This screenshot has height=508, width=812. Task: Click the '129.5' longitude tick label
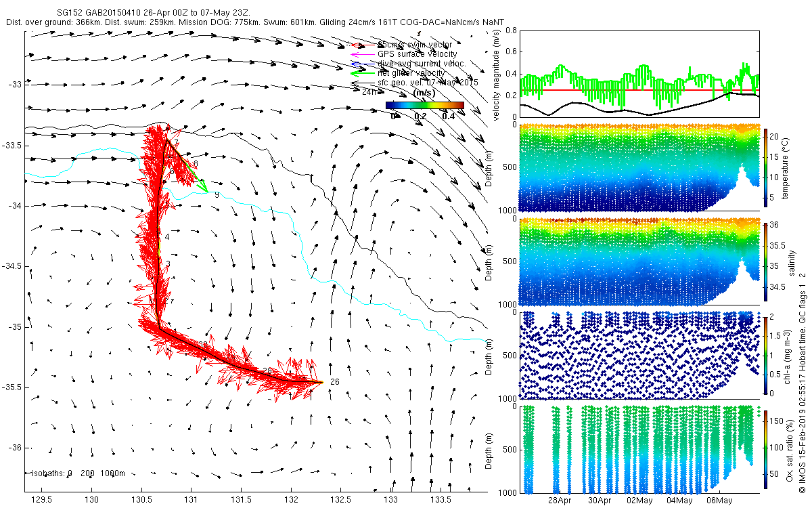coord(42,500)
